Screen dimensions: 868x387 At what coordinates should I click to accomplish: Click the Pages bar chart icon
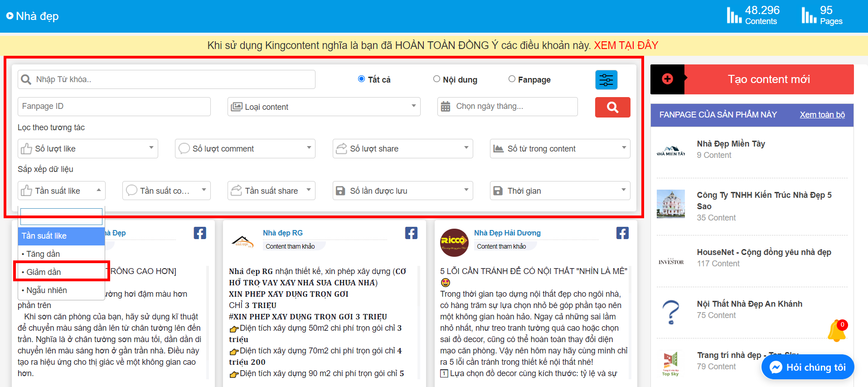pyautogui.click(x=809, y=15)
